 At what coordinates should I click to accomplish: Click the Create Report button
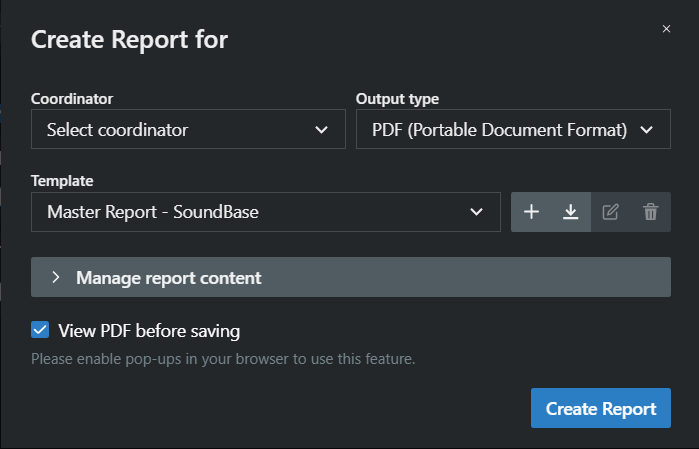(600, 408)
